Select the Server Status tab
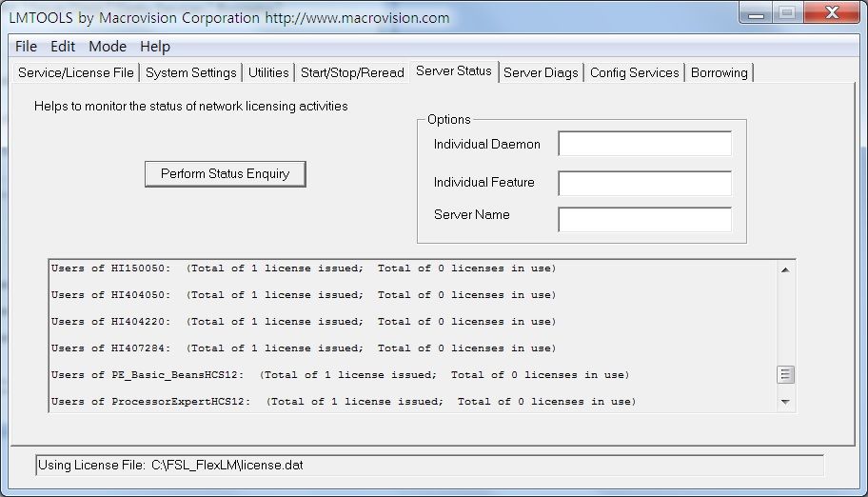 pyautogui.click(x=454, y=71)
